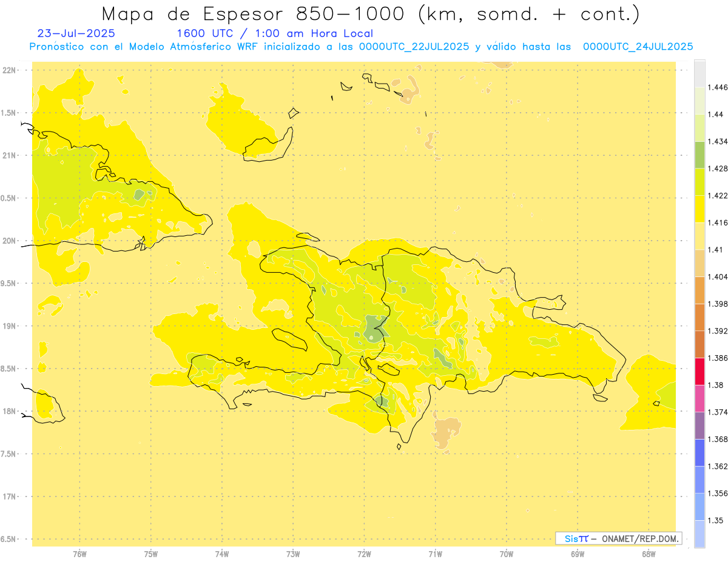Click the colorbar value '1.398'
This screenshot has height=562, width=728.
[718, 304]
